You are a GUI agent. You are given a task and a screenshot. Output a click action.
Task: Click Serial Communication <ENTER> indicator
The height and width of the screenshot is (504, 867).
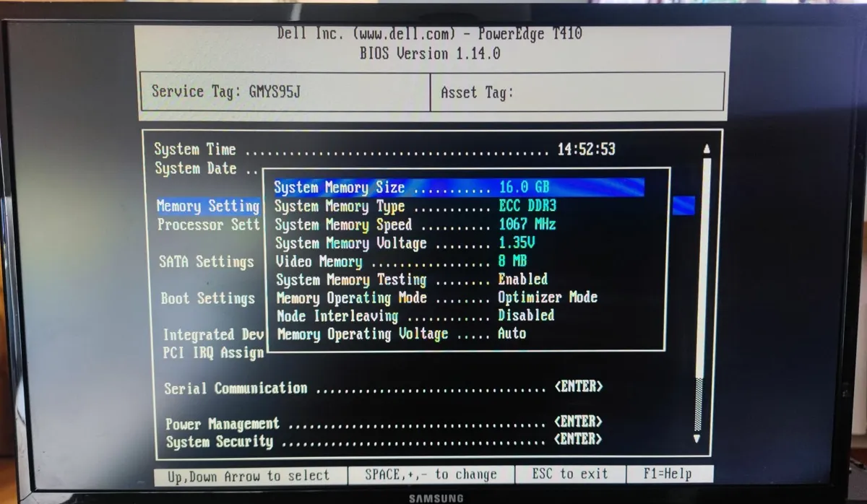pos(579,387)
